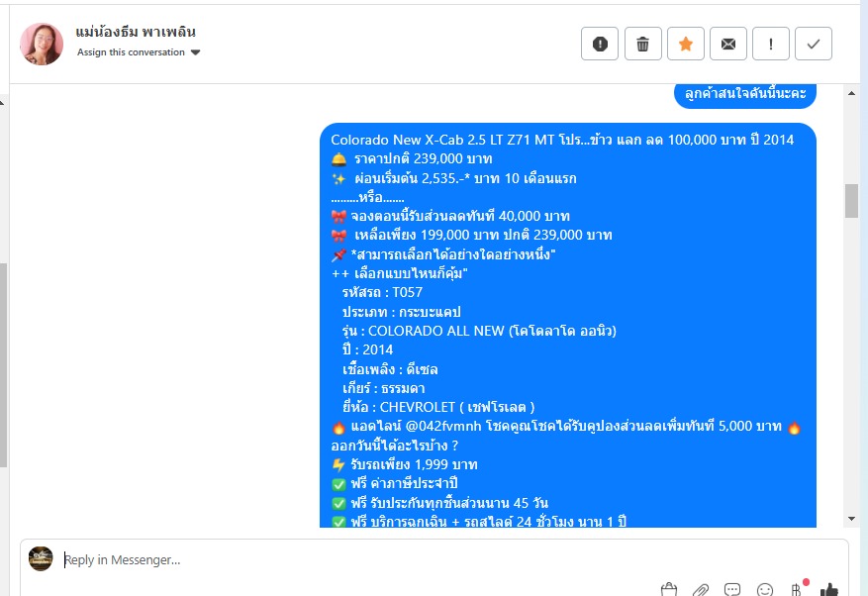Screen dimensions: 868x596
Task: Click the Baht payment request icon
Action: click(x=797, y=590)
